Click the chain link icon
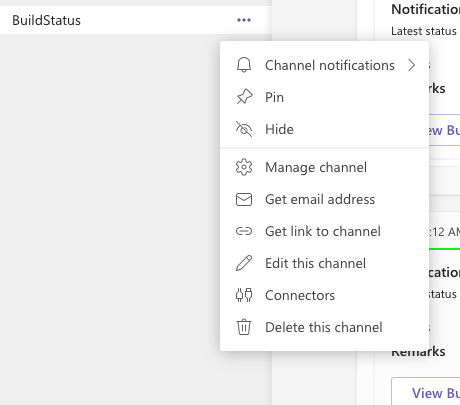Screen dimensions: 460x405 pos(244,231)
